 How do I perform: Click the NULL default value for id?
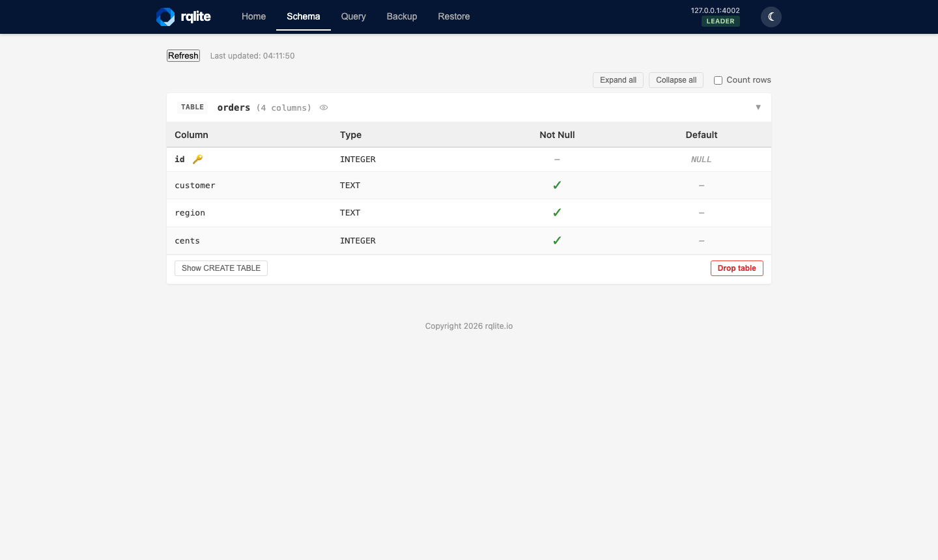pos(701,160)
